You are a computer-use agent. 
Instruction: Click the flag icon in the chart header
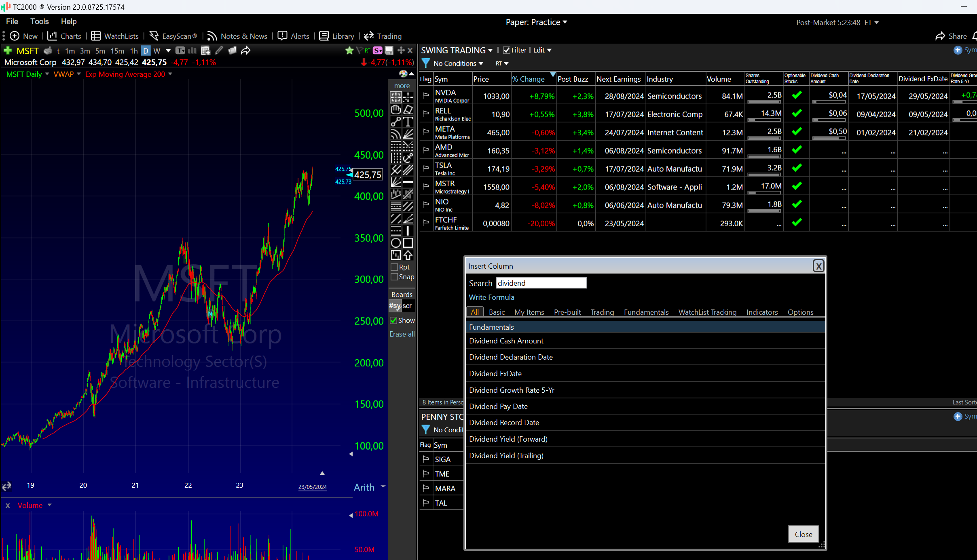point(359,51)
